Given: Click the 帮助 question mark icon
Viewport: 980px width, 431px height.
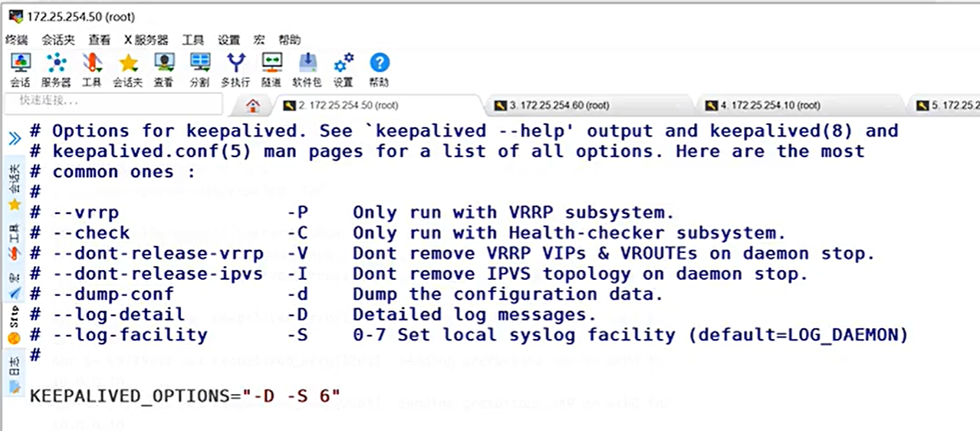Looking at the screenshot, I should (x=379, y=70).
